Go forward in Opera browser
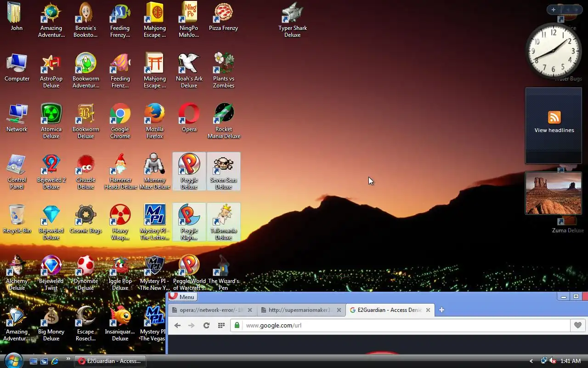The height and width of the screenshot is (368, 588). [192, 325]
